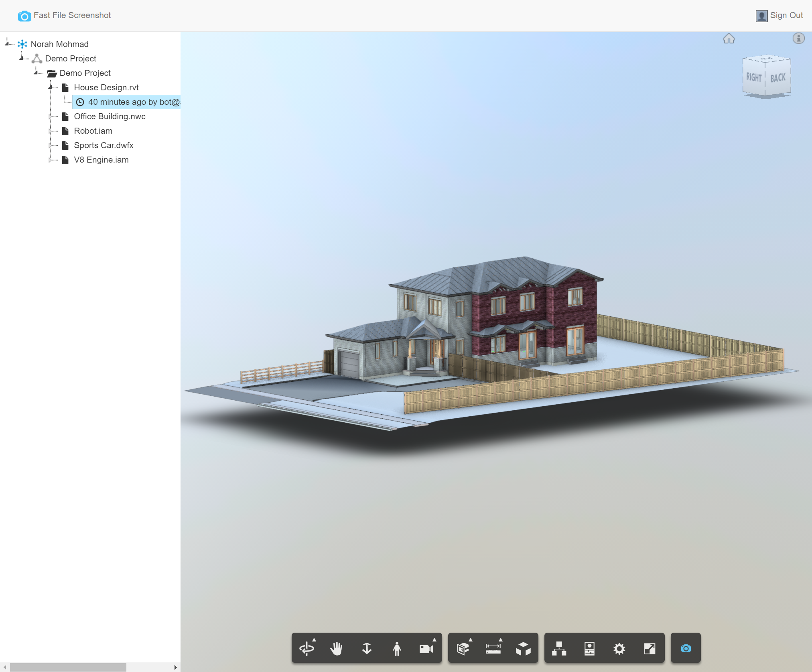Image resolution: width=812 pixels, height=672 pixels.
Task: Select the Dolly zoom tool
Action: coord(367,648)
